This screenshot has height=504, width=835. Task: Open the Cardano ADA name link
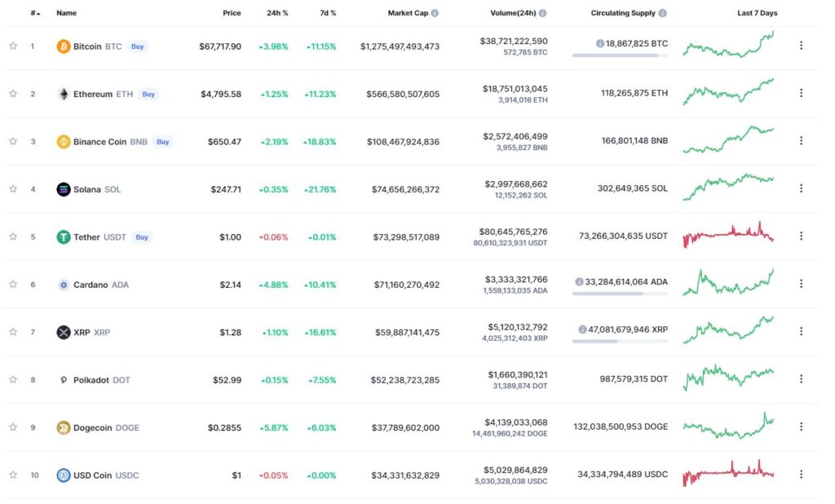(100, 285)
